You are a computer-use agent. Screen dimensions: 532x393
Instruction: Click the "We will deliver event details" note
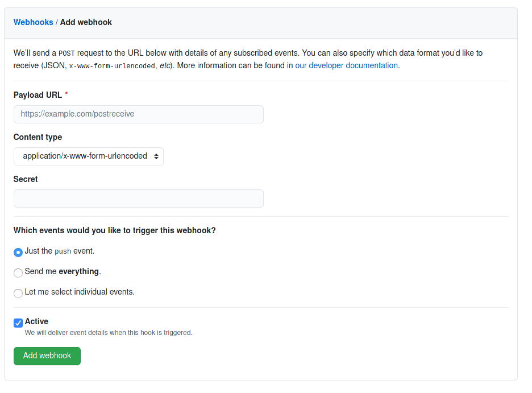(x=109, y=333)
